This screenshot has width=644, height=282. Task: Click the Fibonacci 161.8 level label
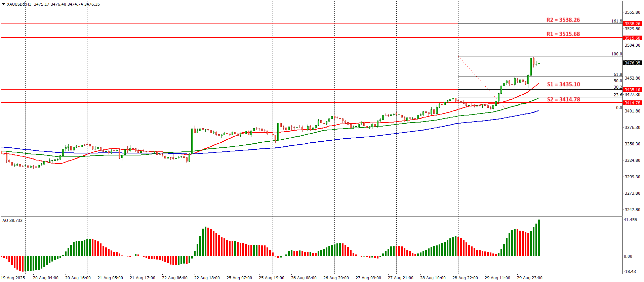(x=616, y=21)
